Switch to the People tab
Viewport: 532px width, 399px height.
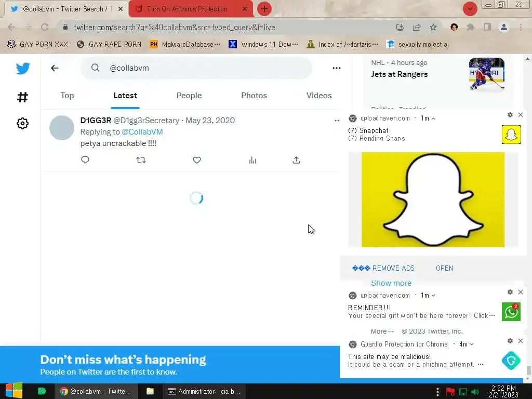point(189,96)
